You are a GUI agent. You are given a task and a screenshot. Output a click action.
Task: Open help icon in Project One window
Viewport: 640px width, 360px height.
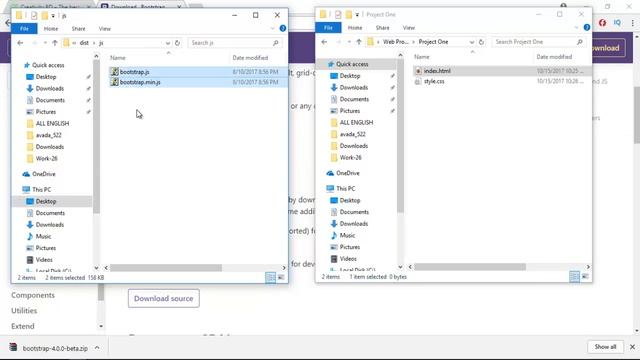[x=587, y=27]
